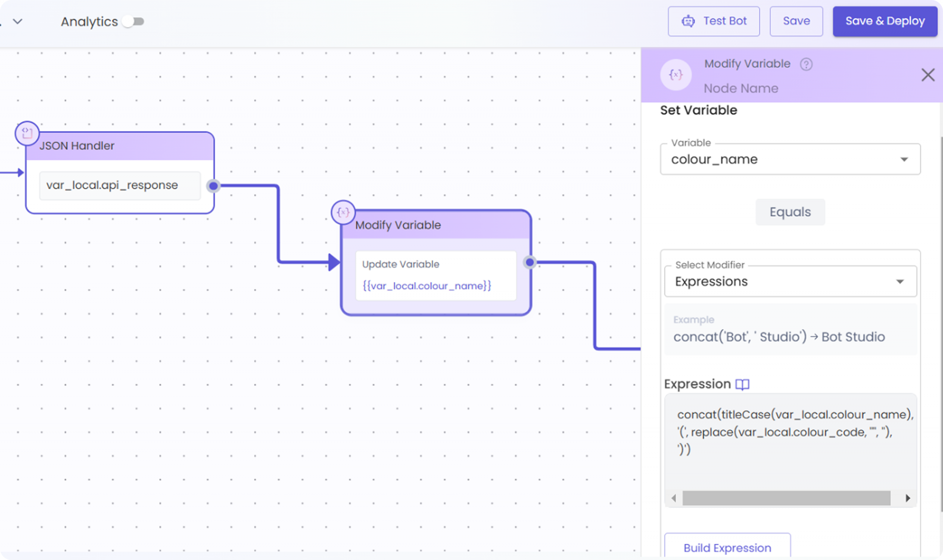Click the Variable dropdown arrow
The image size is (943, 560).
(904, 160)
